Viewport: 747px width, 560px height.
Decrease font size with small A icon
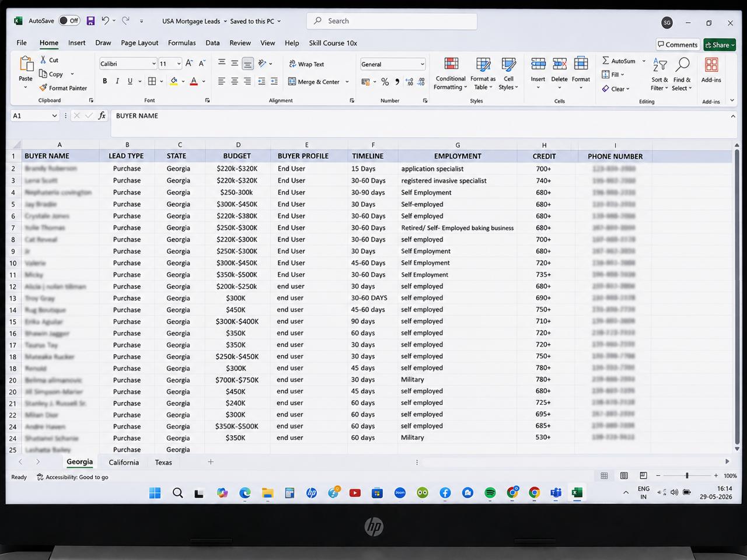tap(202, 63)
